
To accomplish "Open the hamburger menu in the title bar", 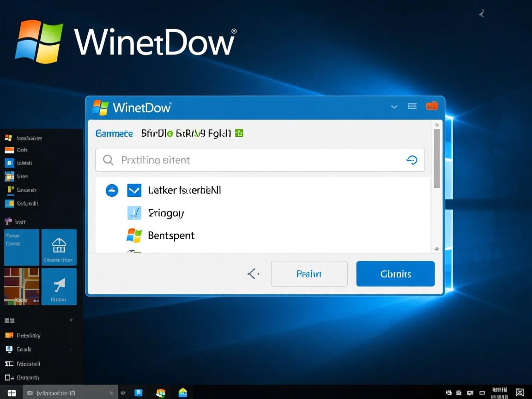I will [x=412, y=106].
